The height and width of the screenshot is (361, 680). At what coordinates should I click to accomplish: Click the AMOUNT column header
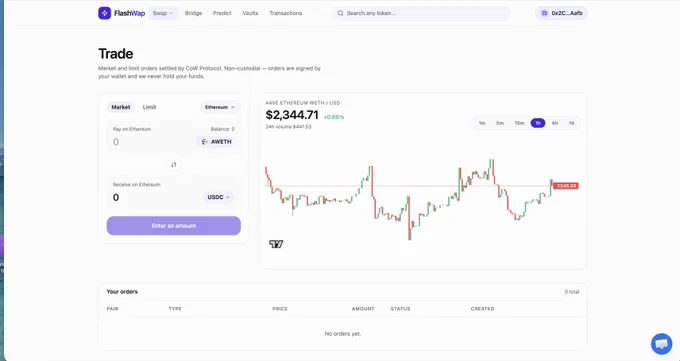[x=363, y=309]
